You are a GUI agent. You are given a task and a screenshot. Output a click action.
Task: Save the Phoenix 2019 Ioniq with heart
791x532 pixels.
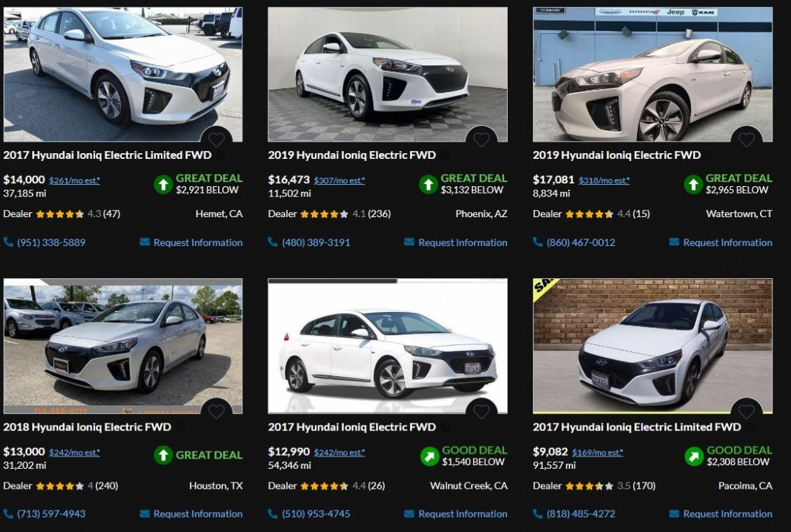click(481, 139)
